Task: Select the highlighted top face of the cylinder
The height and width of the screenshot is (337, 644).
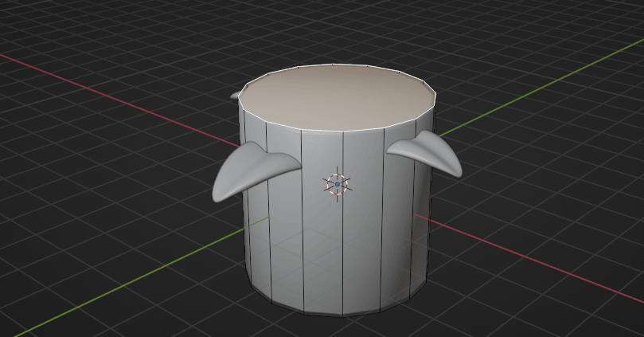Action: 338,98
